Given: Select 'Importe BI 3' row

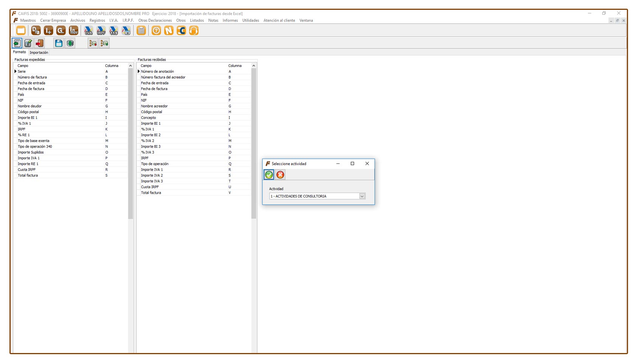Looking at the screenshot, I should (194, 147).
